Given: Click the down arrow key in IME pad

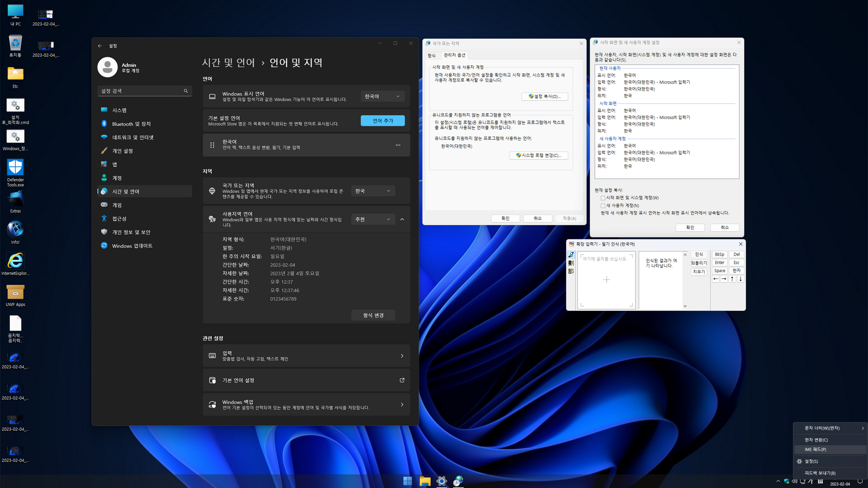Looking at the screenshot, I should click(741, 279).
